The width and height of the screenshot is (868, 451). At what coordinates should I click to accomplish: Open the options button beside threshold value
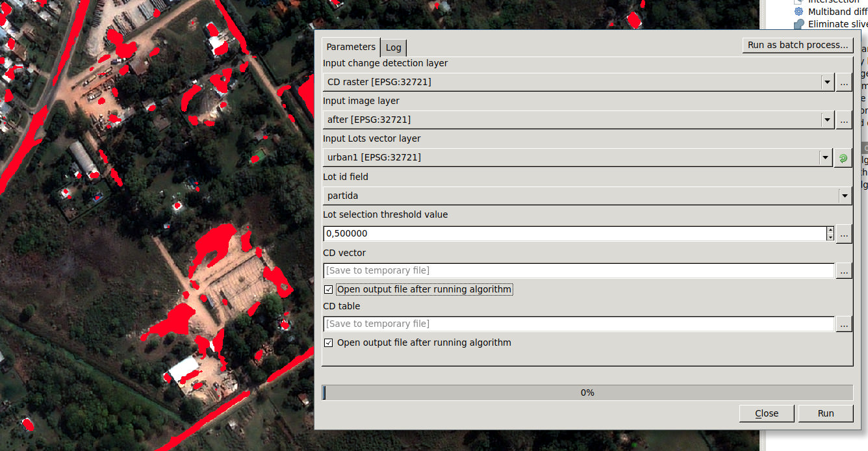843,233
